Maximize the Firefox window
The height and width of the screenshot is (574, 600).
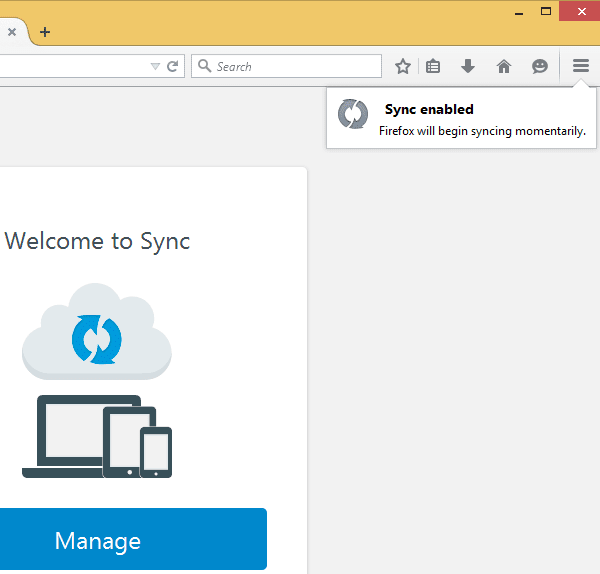pyautogui.click(x=546, y=11)
